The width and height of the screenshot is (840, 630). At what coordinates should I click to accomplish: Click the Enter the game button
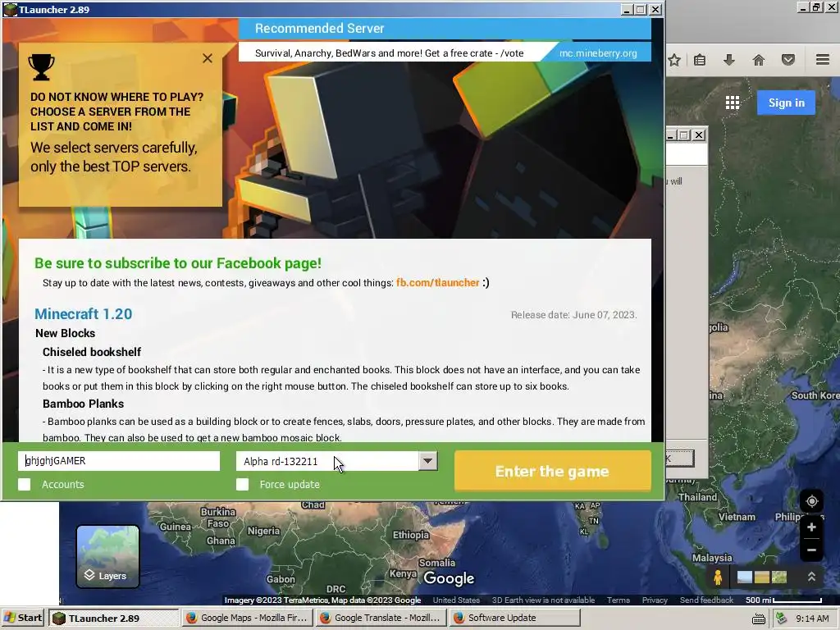(x=552, y=471)
